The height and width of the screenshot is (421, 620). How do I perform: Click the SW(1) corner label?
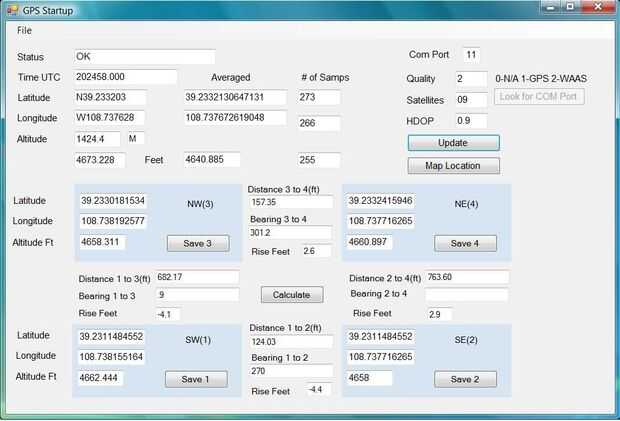tap(198, 340)
